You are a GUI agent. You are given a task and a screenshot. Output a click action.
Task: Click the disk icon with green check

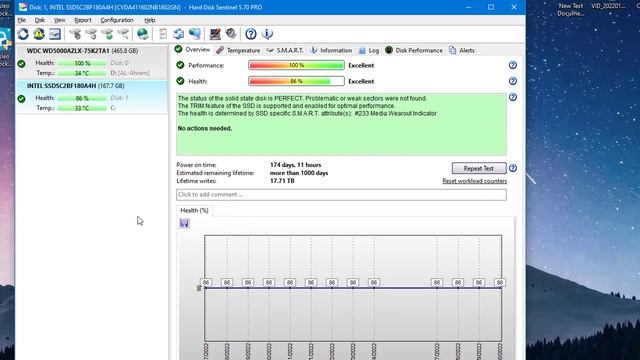tap(107, 34)
